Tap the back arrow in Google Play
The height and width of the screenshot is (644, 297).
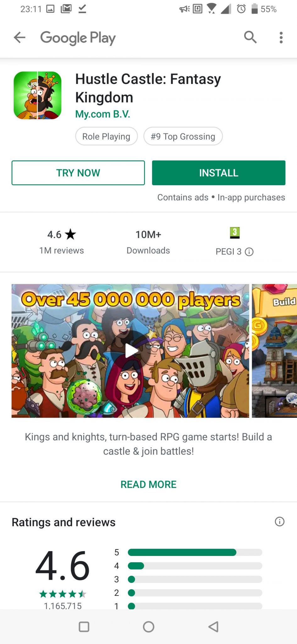click(x=19, y=37)
